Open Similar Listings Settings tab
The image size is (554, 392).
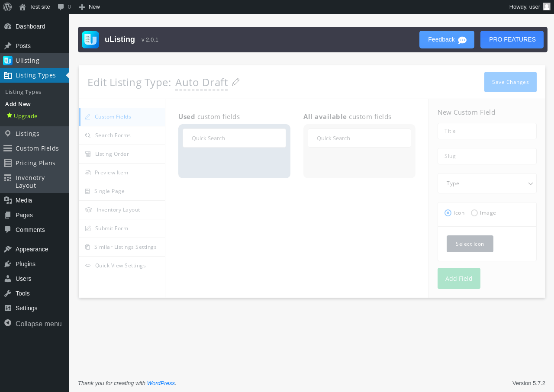coord(122,247)
